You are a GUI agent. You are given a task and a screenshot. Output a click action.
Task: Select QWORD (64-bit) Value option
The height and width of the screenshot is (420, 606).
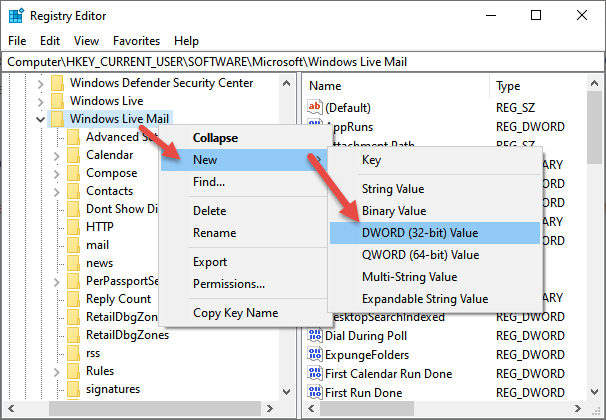435,255
